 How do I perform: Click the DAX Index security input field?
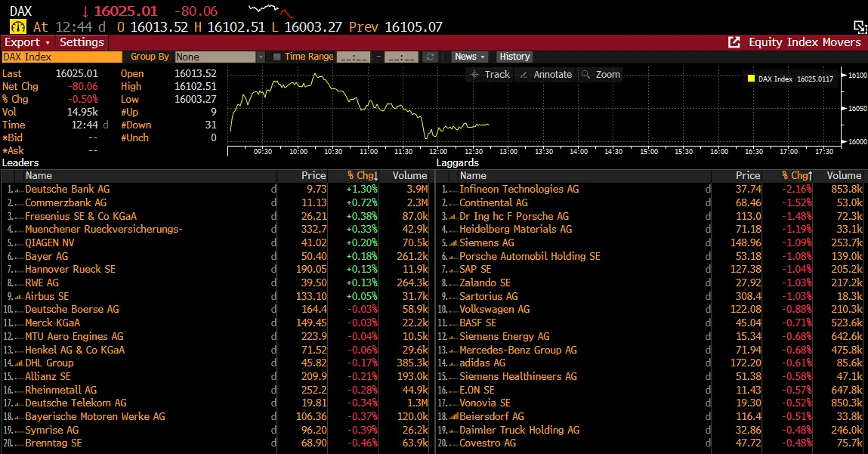pos(60,56)
